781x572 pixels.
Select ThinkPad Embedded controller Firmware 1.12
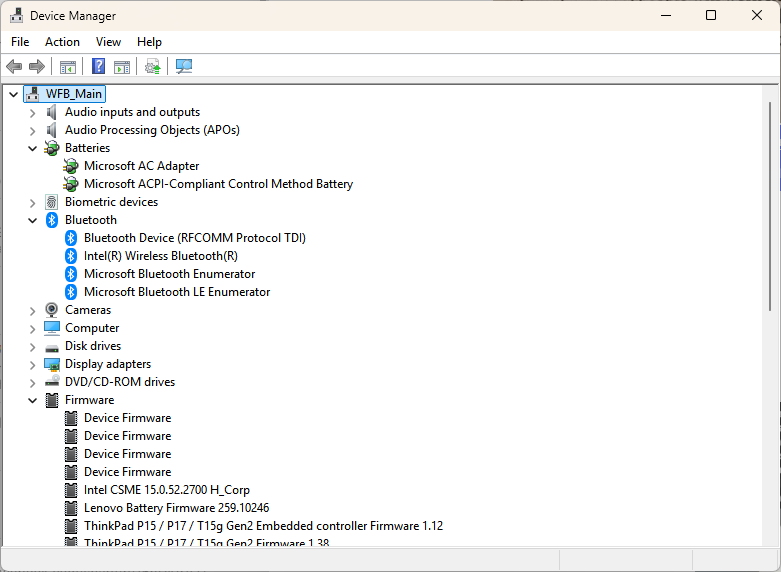(x=263, y=526)
